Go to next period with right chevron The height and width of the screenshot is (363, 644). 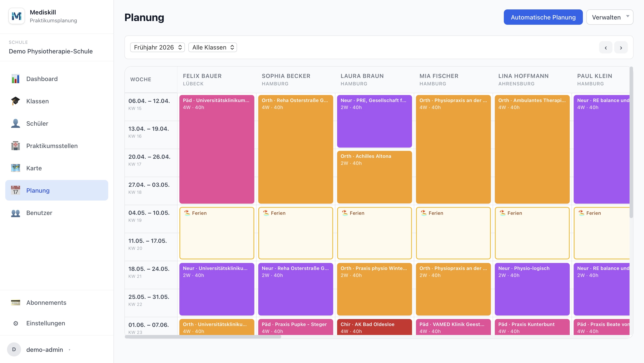point(621,48)
